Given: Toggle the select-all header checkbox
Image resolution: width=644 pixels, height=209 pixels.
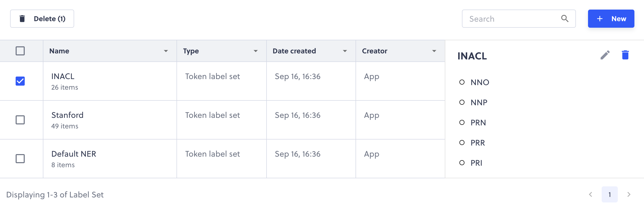Looking at the screenshot, I should click(x=20, y=51).
